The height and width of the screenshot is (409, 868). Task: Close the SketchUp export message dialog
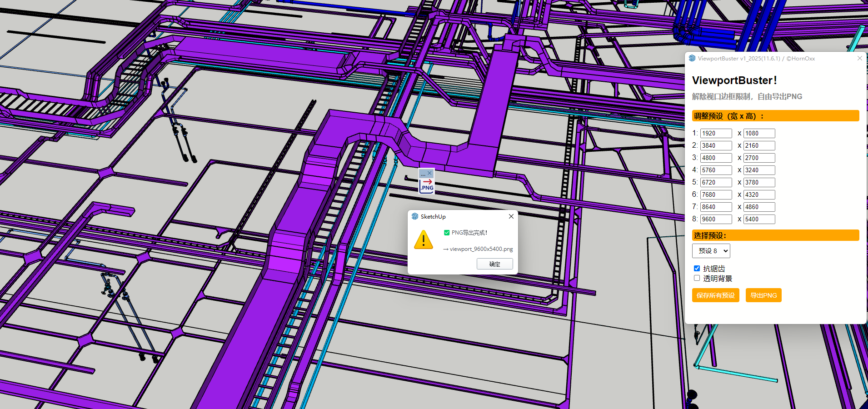[511, 217]
